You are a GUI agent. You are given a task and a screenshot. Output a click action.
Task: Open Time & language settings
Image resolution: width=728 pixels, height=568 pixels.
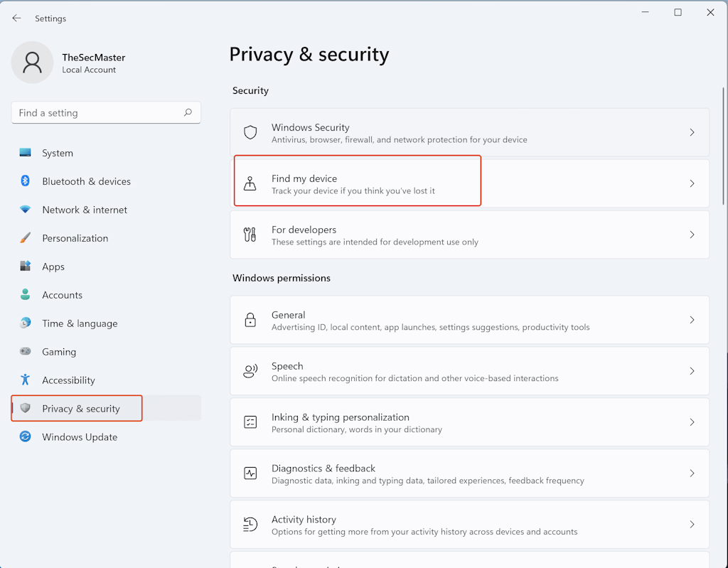click(107, 323)
